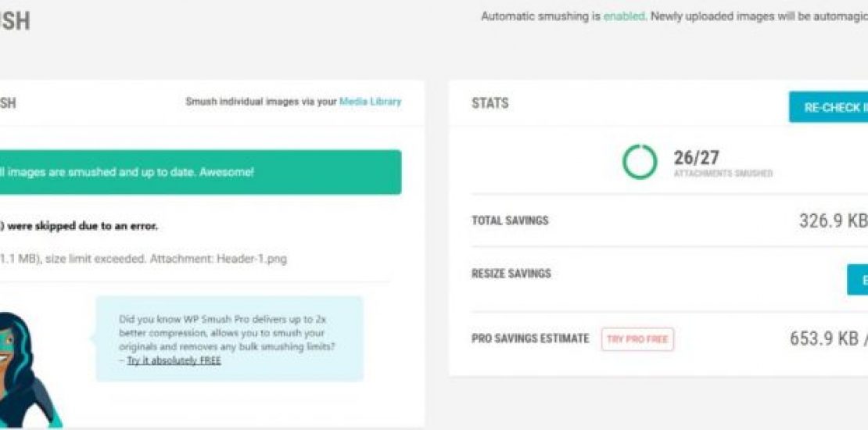
Task: Click the circular smushed progress ring
Action: (x=640, y=161)
